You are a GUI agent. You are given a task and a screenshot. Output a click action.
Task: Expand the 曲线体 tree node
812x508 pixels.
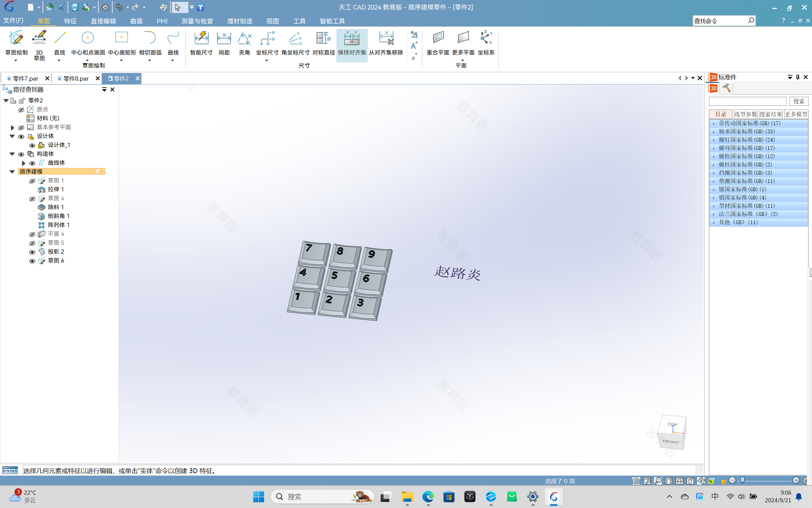tap(23, 163)
